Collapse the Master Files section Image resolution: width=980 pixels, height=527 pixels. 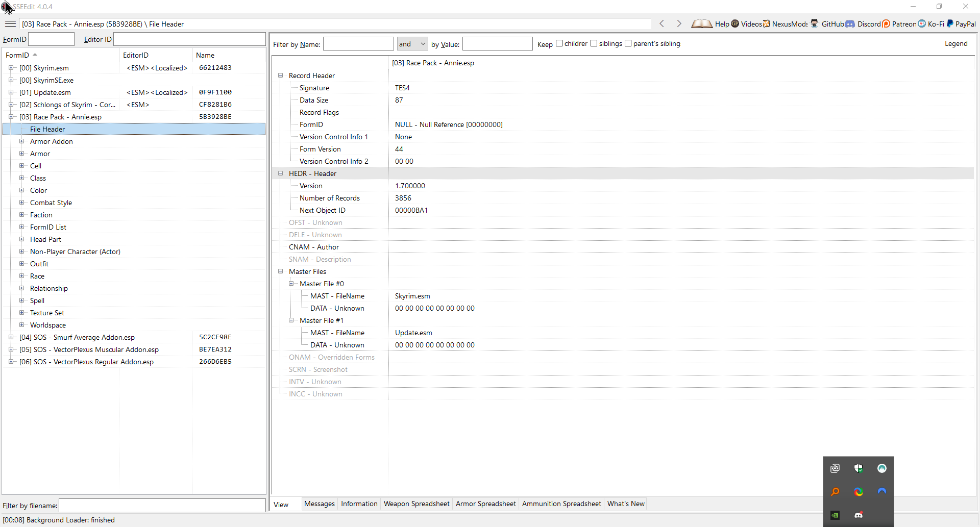coord(280,271)
